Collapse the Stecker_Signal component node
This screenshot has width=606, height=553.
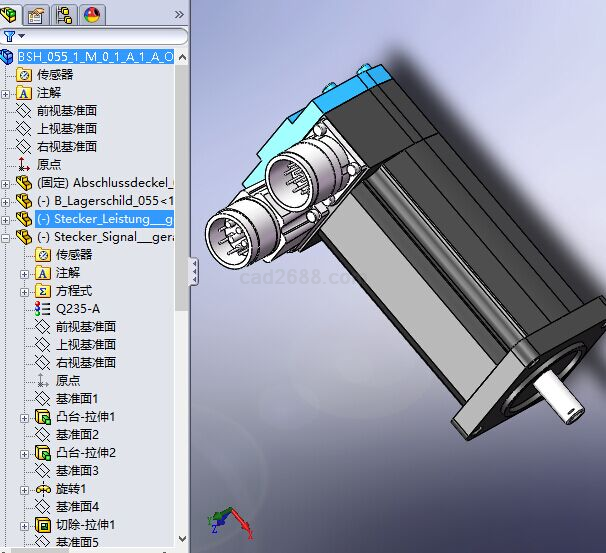[x=7, y=237]
